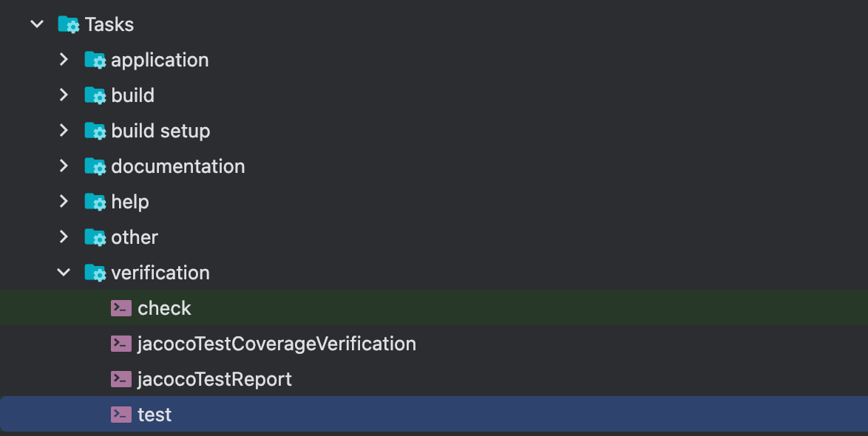Expand the help task group
Image resolution: width=868 pixels, height=436 pixels.
pos(64,202)
